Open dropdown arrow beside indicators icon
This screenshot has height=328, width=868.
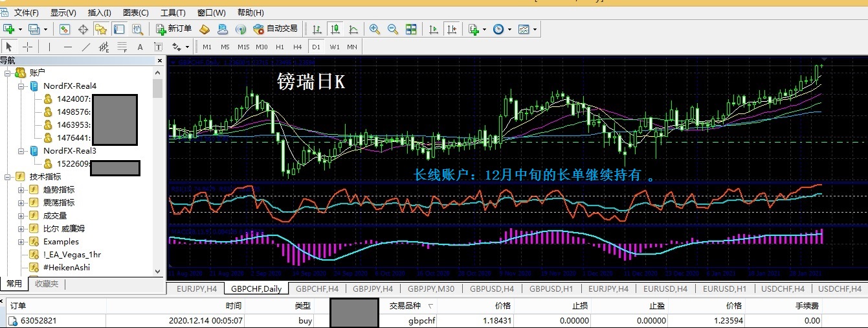485,29
